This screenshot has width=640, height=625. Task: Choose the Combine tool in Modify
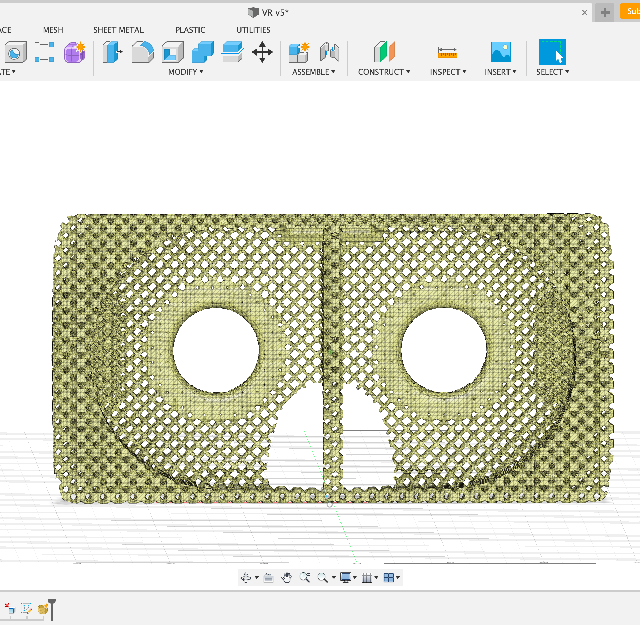coord(203,53)
